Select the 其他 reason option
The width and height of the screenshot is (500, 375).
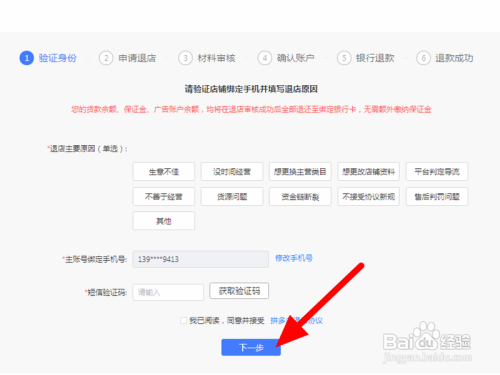tap(164, 221)
